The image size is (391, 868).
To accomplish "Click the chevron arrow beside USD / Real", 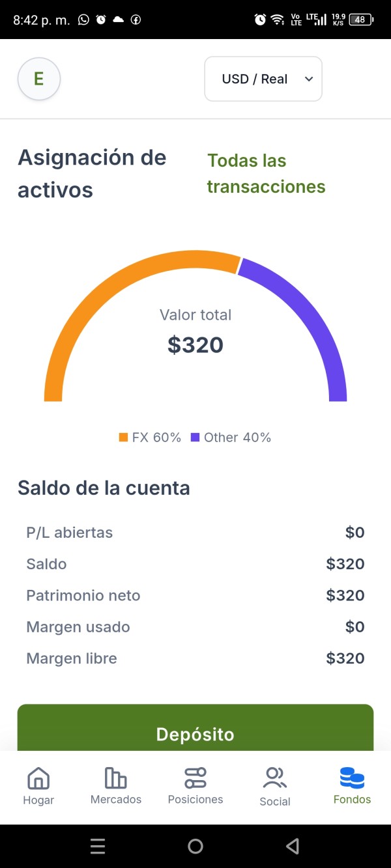I will pyautogui.click(x=309, y=79).
